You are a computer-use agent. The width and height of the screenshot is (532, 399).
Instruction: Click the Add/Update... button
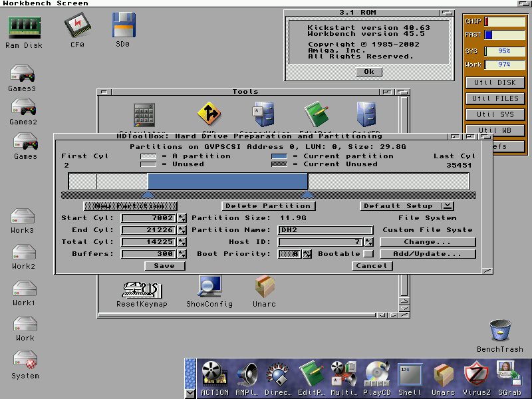click(x=428, y=254)
